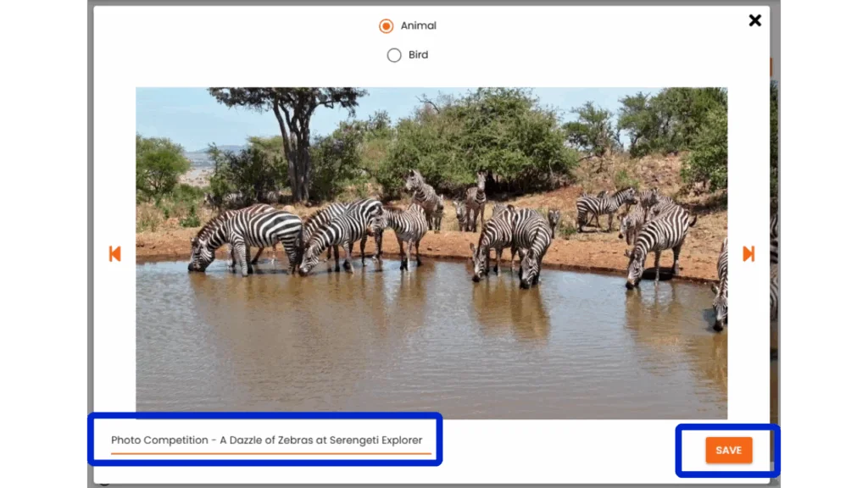Close the photo dialog with the X icon
The height and width of the screenshot is (488, 868).
coord(754,20)
